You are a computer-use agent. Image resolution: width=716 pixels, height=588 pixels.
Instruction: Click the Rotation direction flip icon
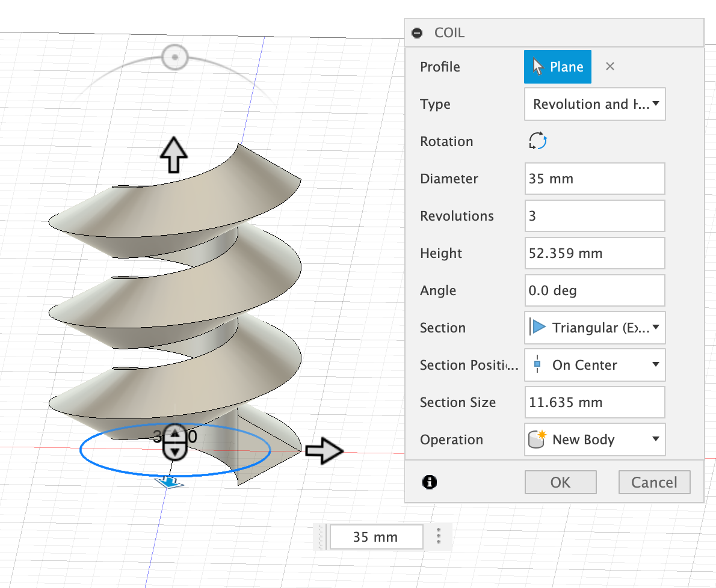(537, 141)
